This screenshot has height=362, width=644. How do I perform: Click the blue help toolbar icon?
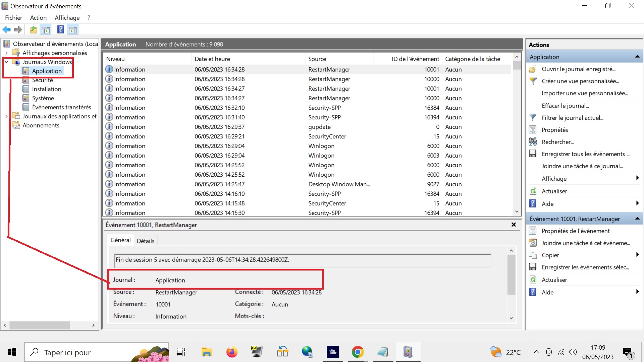click(x=60, y=30)
